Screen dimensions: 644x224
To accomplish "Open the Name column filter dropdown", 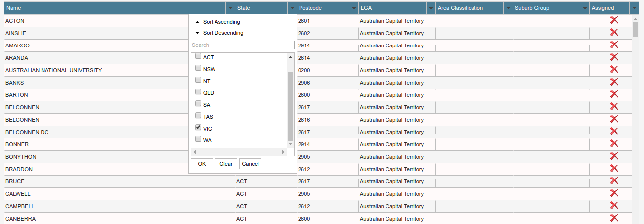I will [x=230, y=8].
